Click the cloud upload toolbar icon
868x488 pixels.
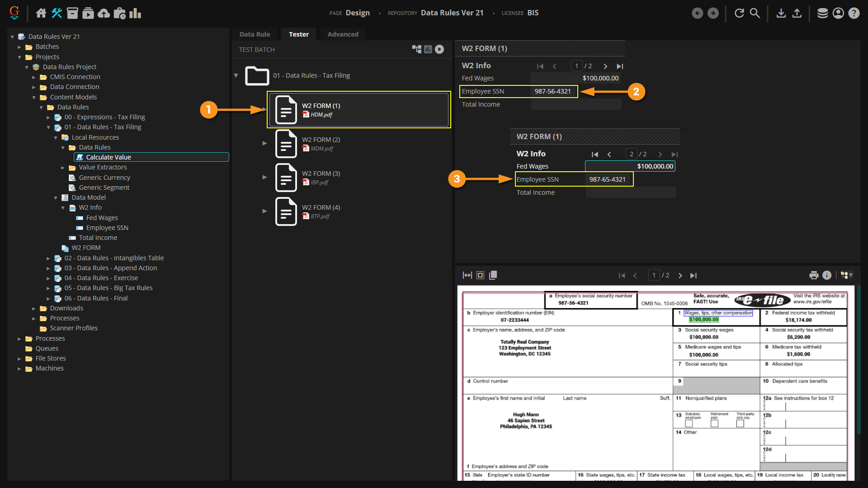pos(104,13)
